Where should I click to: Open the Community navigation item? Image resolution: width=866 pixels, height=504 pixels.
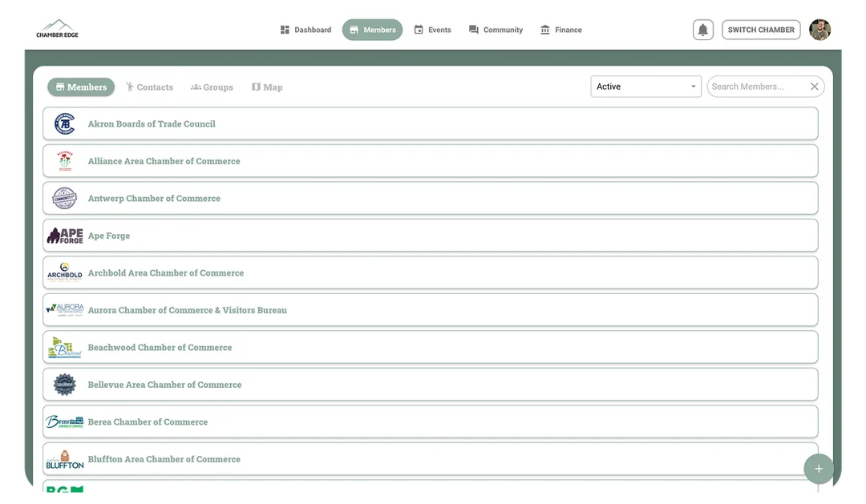pyautogui.click(x=496, y=30)
